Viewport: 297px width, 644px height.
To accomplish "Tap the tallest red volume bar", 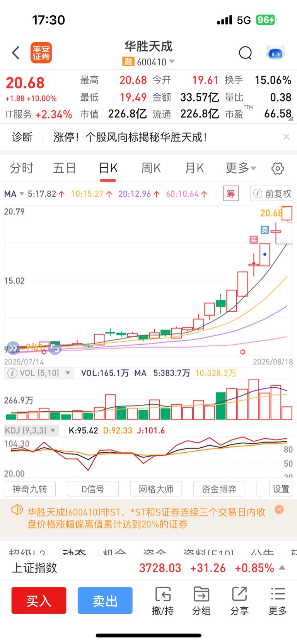I will [x=254, y=400].
